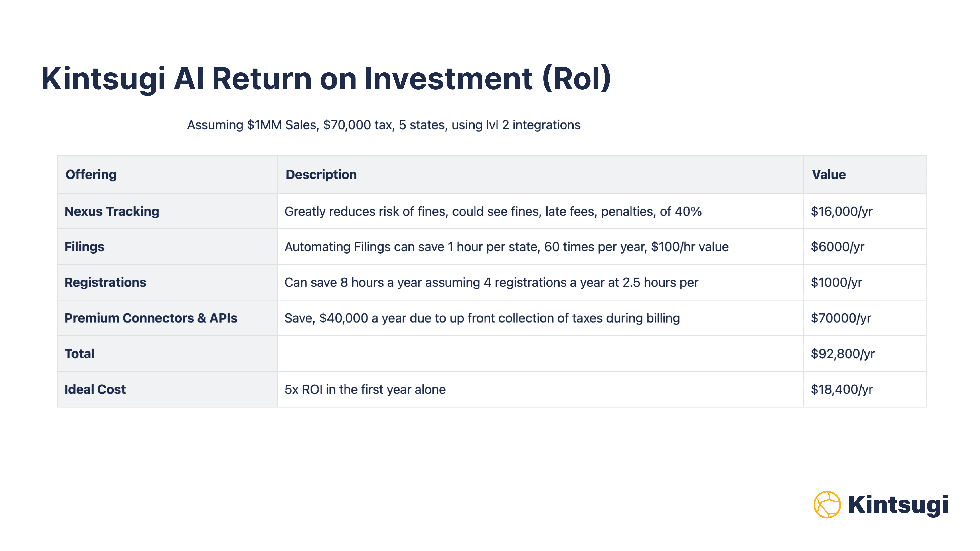The height and width of the screenshot is (551, 980).
Task: Select the Offering column header
Action: click(91, 174)
